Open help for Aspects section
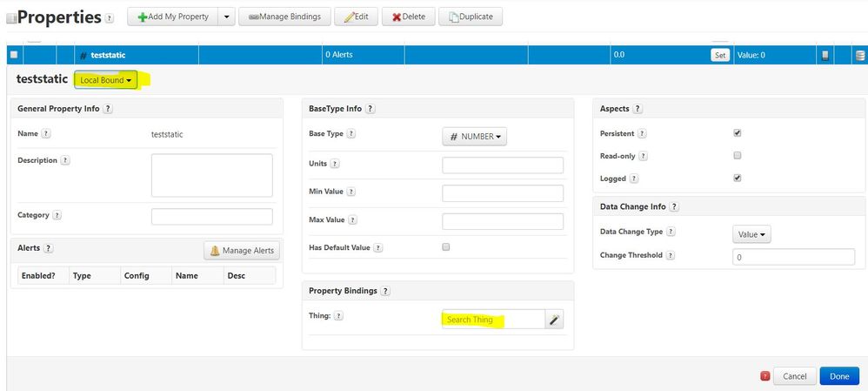868x391 pixels. (638, 109)
